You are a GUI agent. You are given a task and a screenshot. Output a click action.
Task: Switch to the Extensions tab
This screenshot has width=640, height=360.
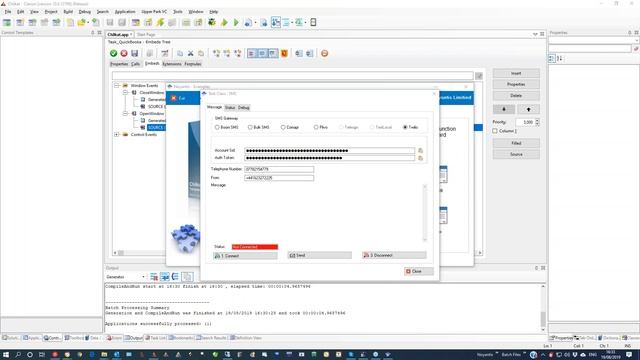coord(172,64)
